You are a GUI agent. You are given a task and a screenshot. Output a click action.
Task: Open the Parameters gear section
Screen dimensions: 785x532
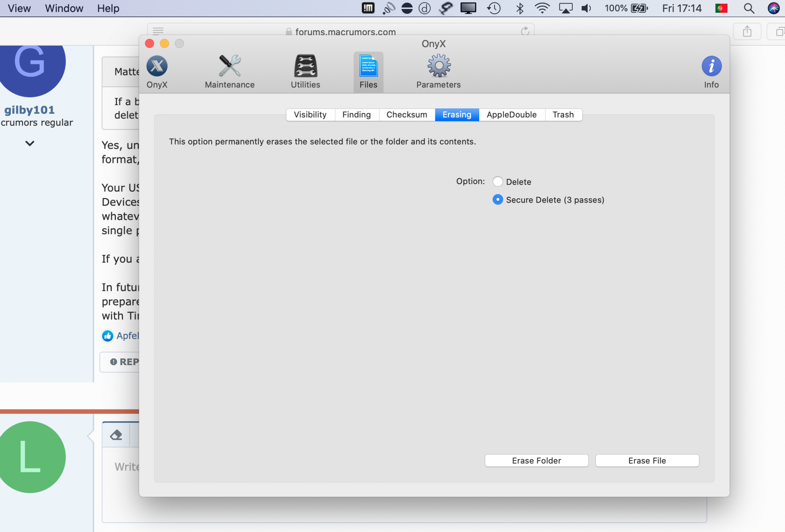(438, 72)
